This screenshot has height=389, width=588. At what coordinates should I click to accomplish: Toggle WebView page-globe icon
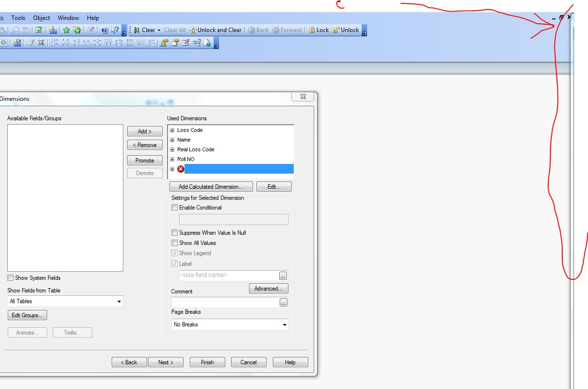[x=207, y=43]
